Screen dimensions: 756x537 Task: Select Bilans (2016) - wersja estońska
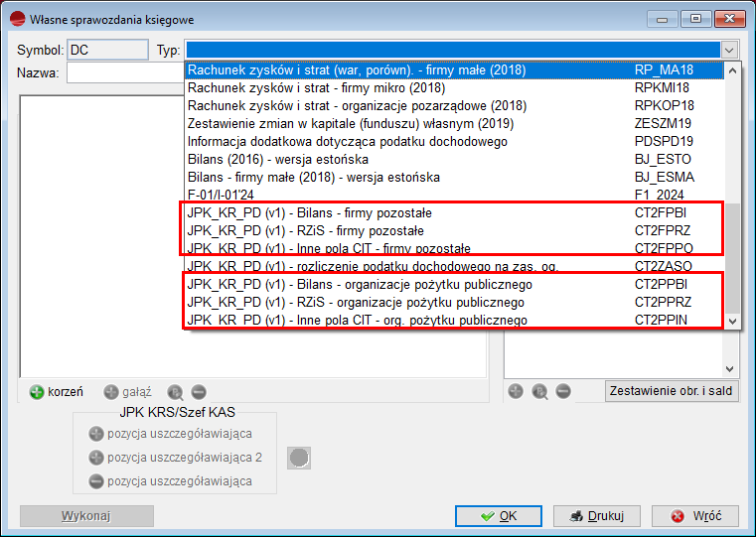click(x=278, y=160)
